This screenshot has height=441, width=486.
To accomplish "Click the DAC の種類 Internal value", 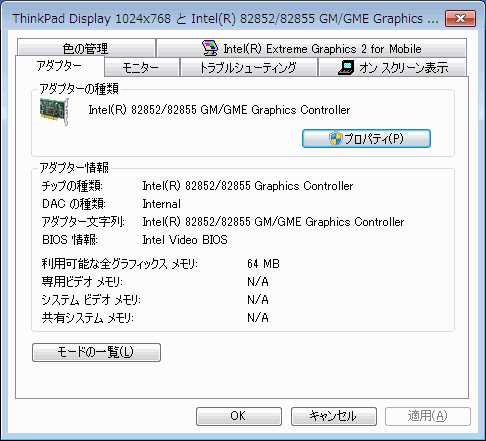I will [162, 204].
